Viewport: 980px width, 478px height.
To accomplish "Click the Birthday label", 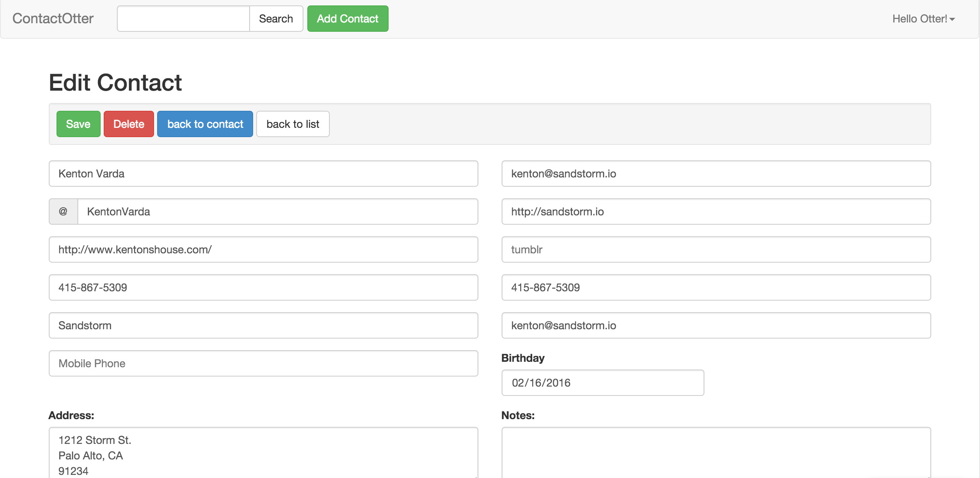I will coord(523,358).
